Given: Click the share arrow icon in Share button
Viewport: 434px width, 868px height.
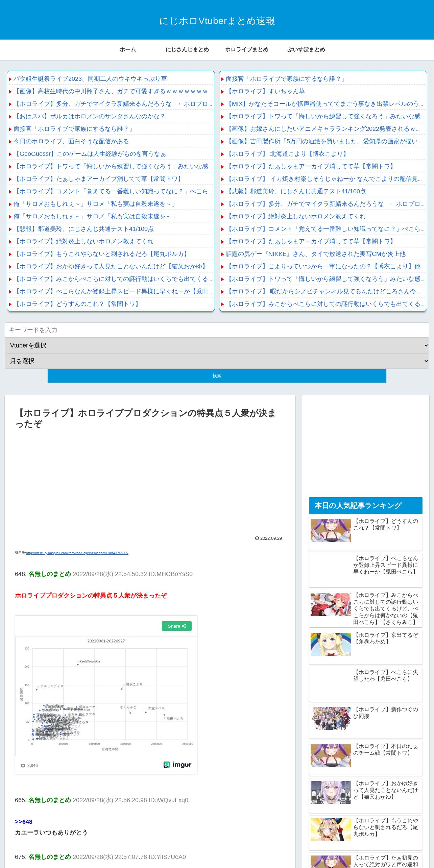Looking at the screenshot, I should pos(184,626).
